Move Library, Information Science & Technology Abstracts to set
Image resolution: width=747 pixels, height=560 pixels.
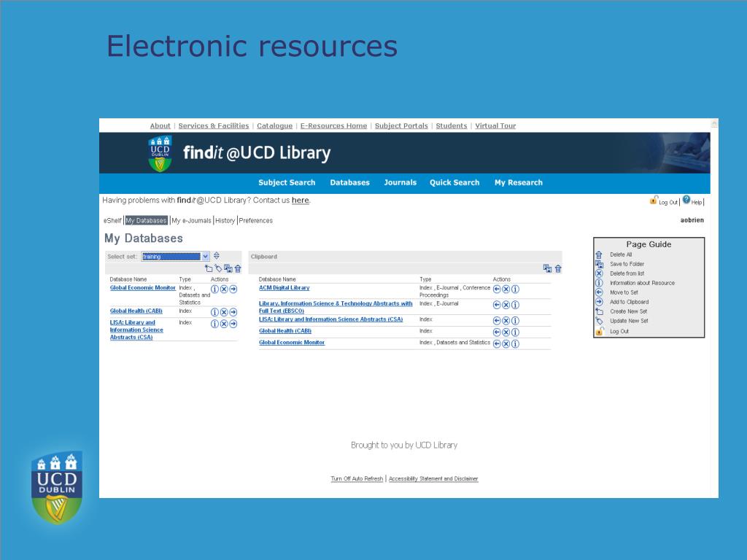tap(497, 305)
